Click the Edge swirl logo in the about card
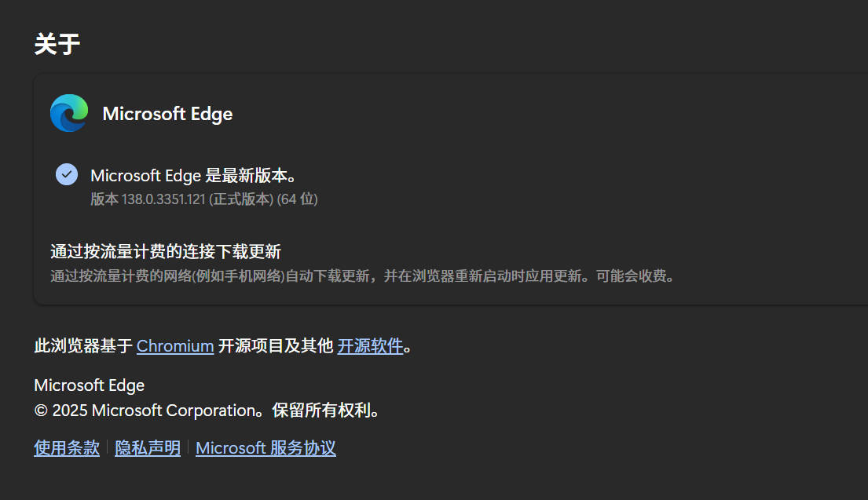The width and height of the screenshot is (868, 500). (68, 113)
